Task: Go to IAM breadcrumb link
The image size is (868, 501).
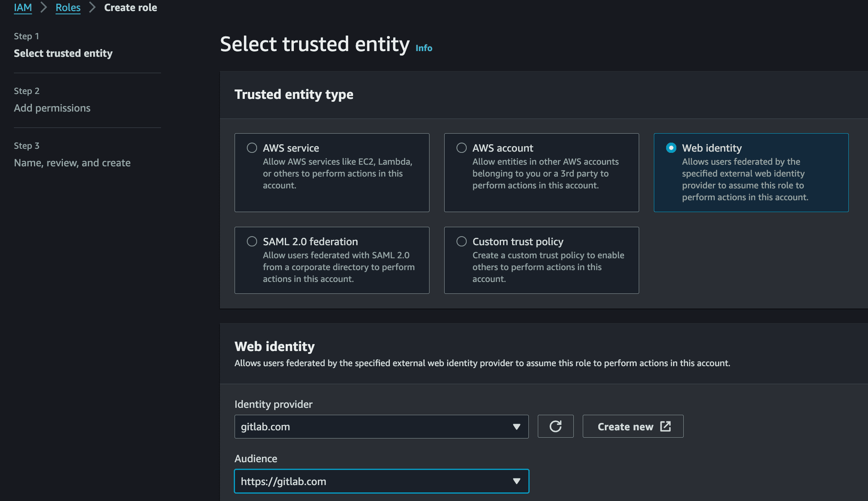Action: pos(23,7)
